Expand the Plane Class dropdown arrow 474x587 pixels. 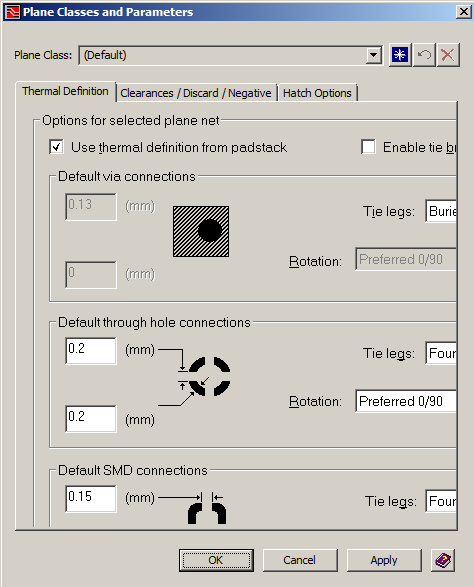(x=374, y=55)
